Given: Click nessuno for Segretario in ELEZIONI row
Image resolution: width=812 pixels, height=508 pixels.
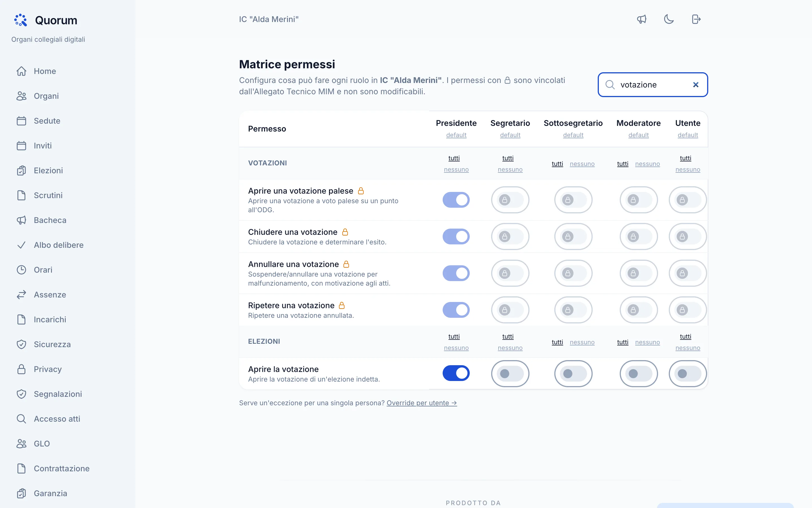Looking at the screenshot, I should (510, 348).
